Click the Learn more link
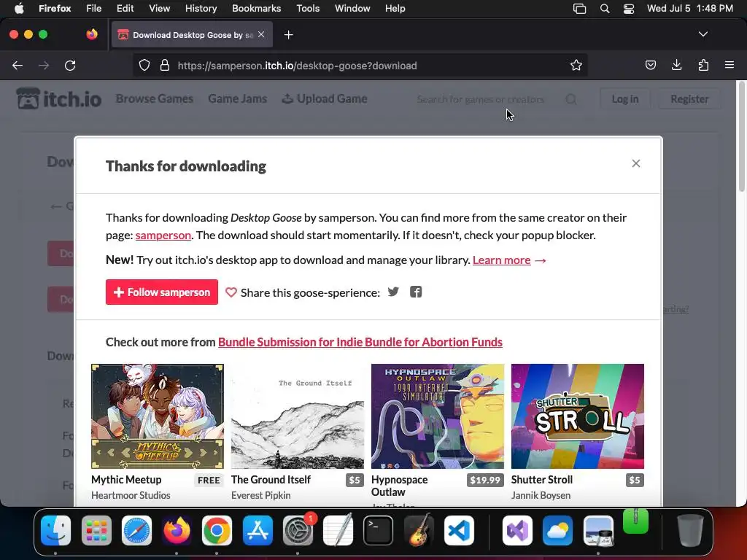The width and height of the screenshot is (747, 560). click(x=502, y=260)
